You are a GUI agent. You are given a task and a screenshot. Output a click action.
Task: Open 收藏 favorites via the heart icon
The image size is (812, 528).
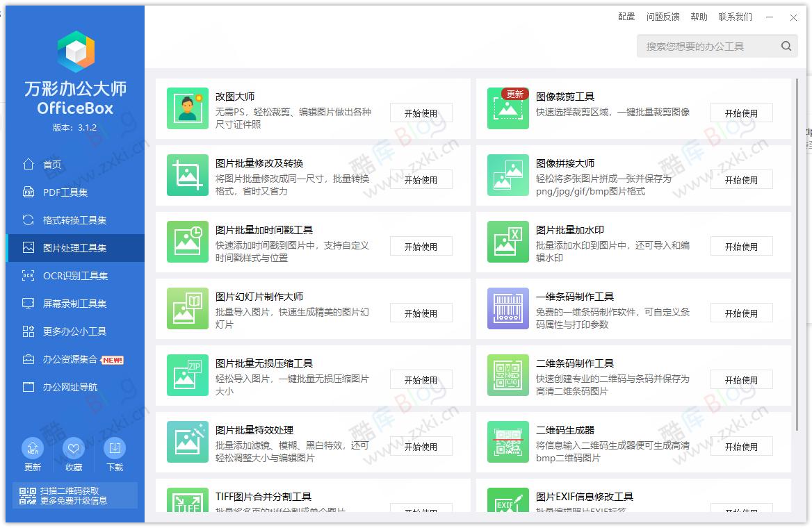point(74,448)
